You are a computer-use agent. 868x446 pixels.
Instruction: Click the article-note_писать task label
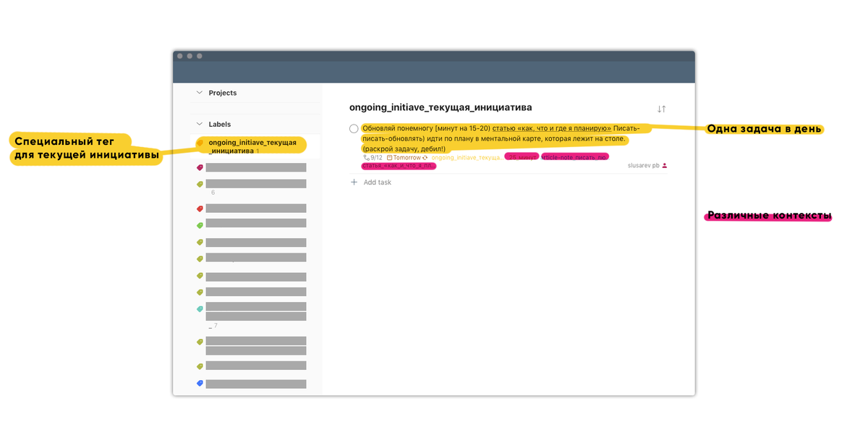[x=575, y=156]
